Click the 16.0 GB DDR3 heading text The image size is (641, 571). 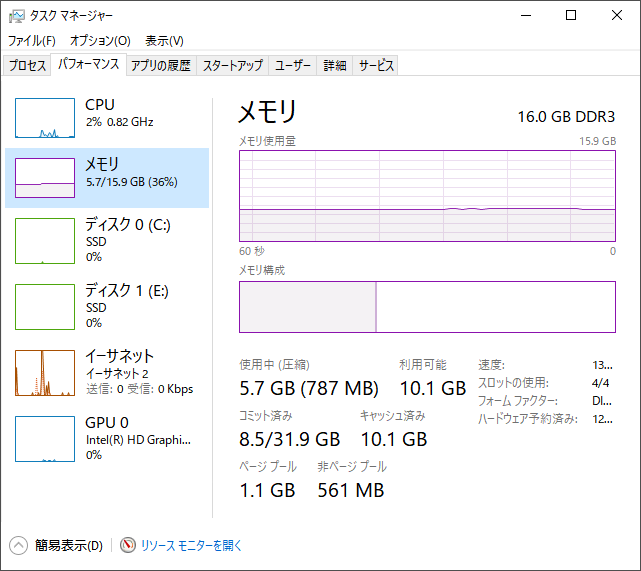tap(566, 117)
